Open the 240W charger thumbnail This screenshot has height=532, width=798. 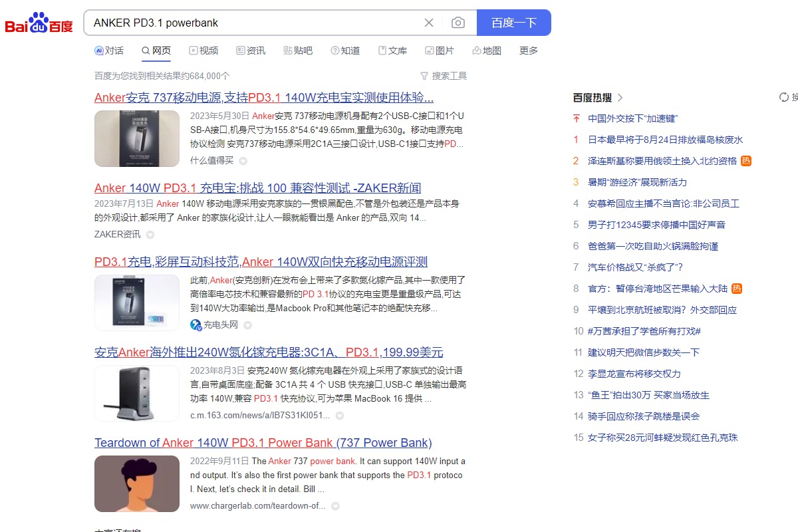pos(137,393)
